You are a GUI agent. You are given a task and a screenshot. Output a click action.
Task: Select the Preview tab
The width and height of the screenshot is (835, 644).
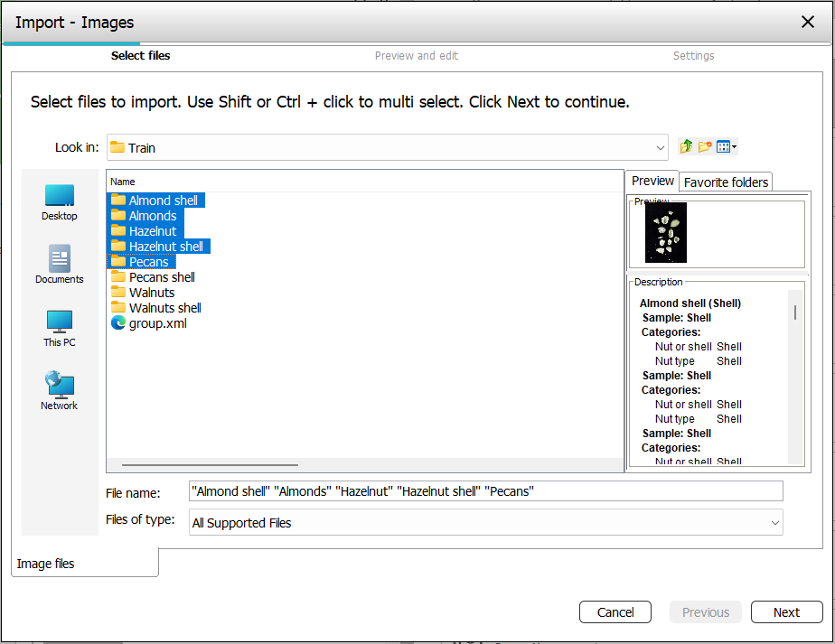pos(652,181)
